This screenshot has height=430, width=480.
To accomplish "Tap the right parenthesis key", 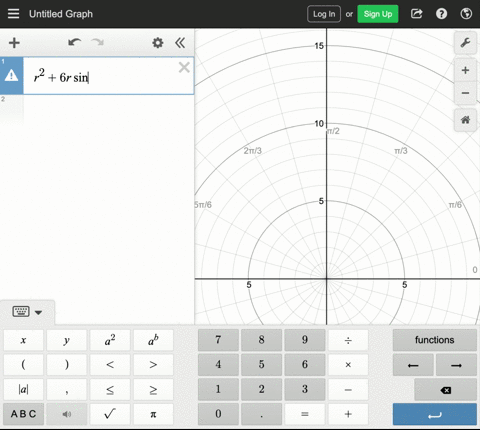I will click(67, 365).
